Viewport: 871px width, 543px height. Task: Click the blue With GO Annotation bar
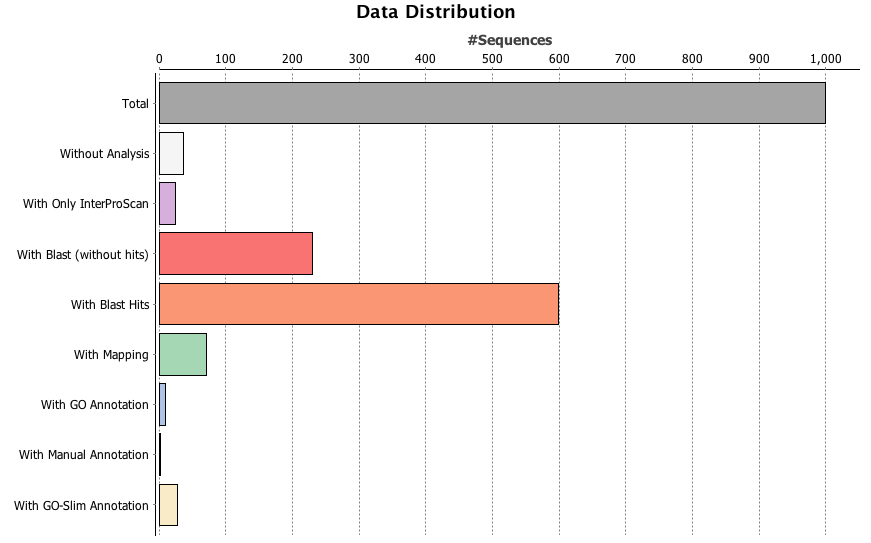[162, 404]
